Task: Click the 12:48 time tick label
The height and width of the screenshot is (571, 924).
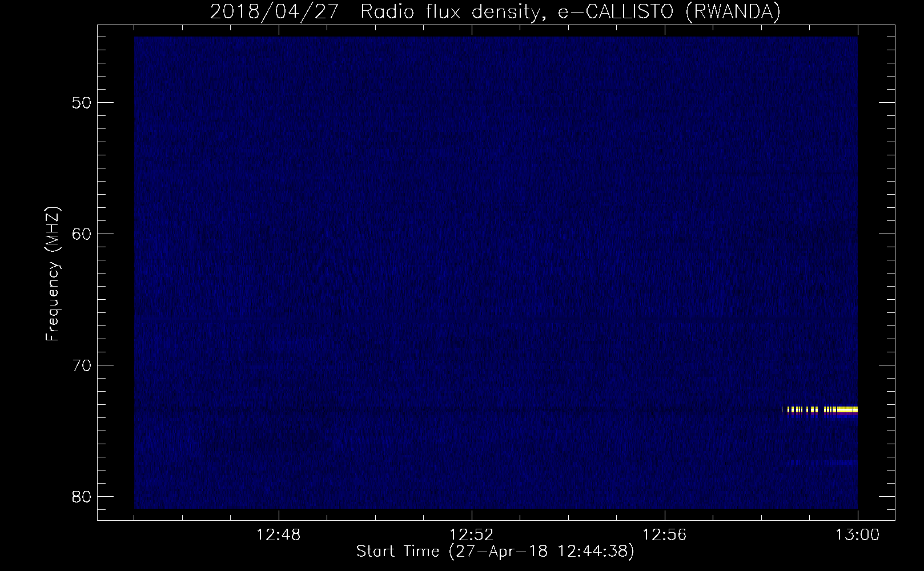Action: [x=279, y=535]
